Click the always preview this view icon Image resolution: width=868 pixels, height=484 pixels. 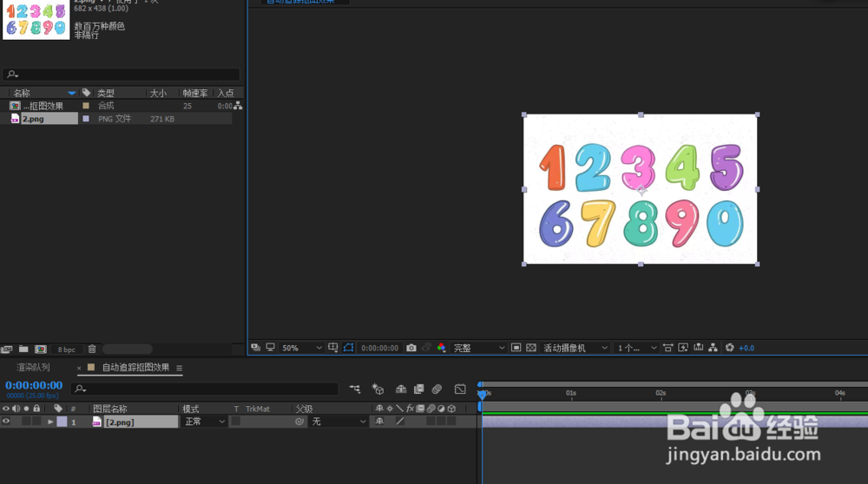pyautogui.click(x=255, y=347)
